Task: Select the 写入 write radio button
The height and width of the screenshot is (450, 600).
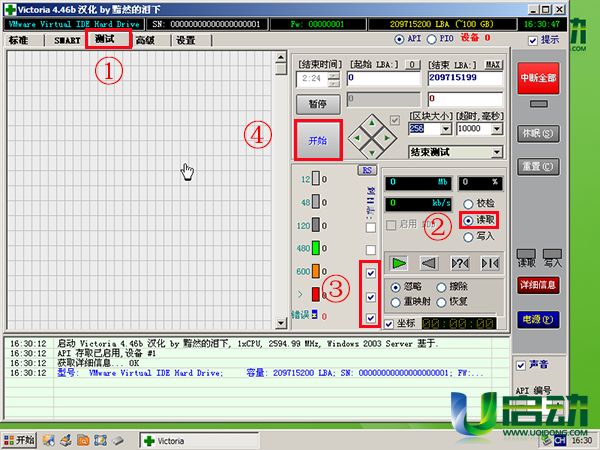Action: 468,237
